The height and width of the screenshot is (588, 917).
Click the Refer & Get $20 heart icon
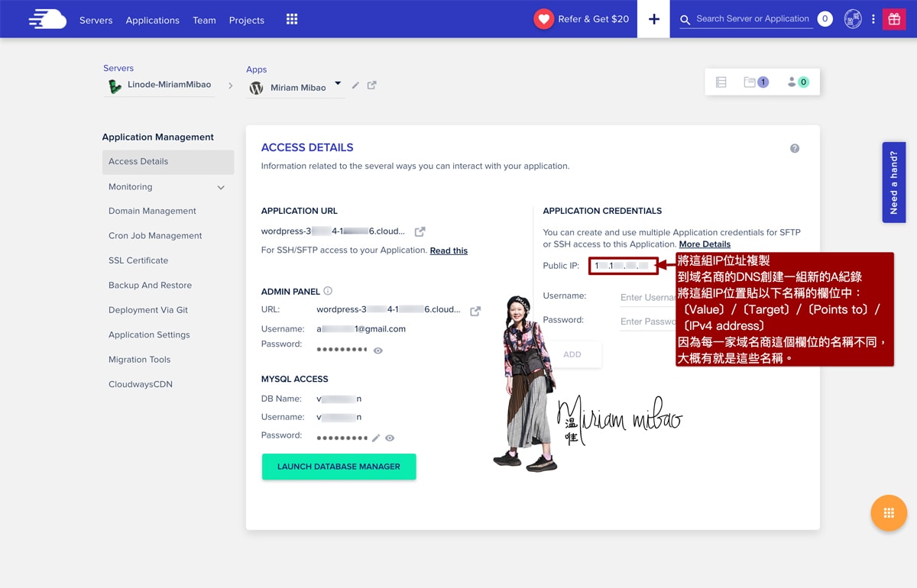click(543, 19)
